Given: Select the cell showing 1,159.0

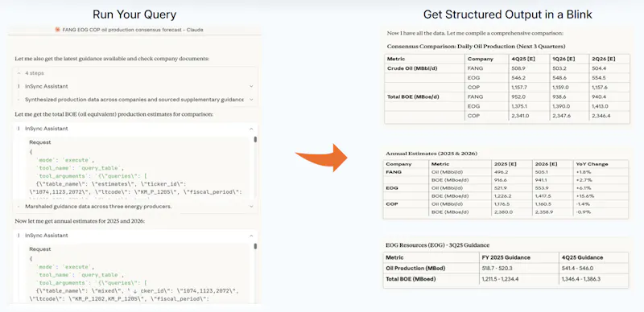Looking at the screenshot, I should tap(569, 88).
